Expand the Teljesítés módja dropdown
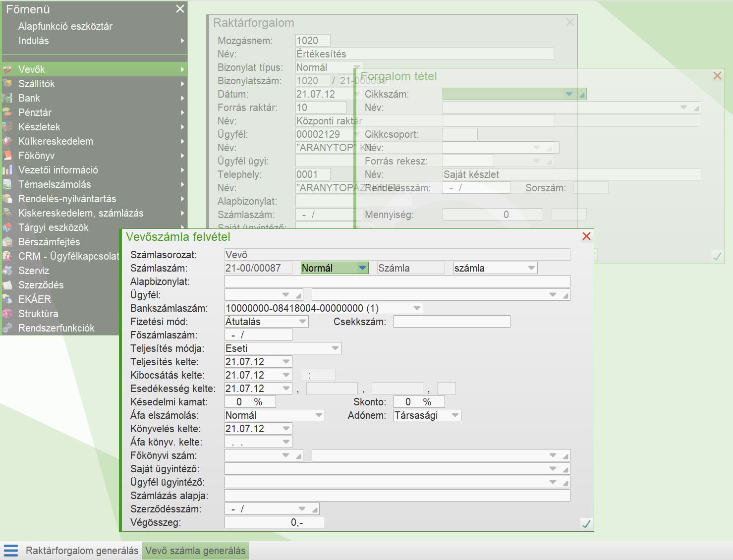The height and width of the screenshot is (560, 733). (x=336, y=348)
